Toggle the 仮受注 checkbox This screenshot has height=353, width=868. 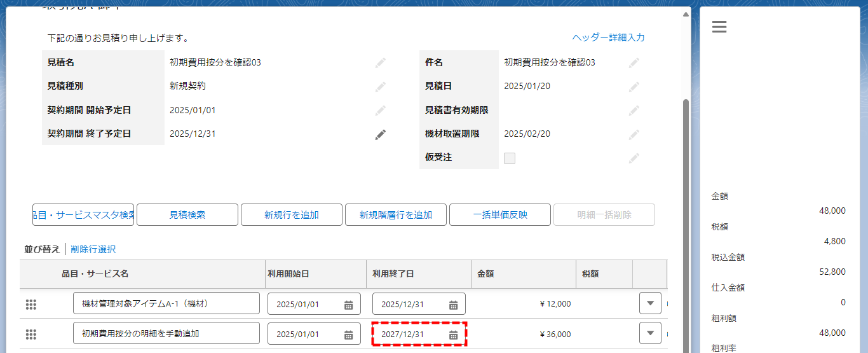pos(510,158)
